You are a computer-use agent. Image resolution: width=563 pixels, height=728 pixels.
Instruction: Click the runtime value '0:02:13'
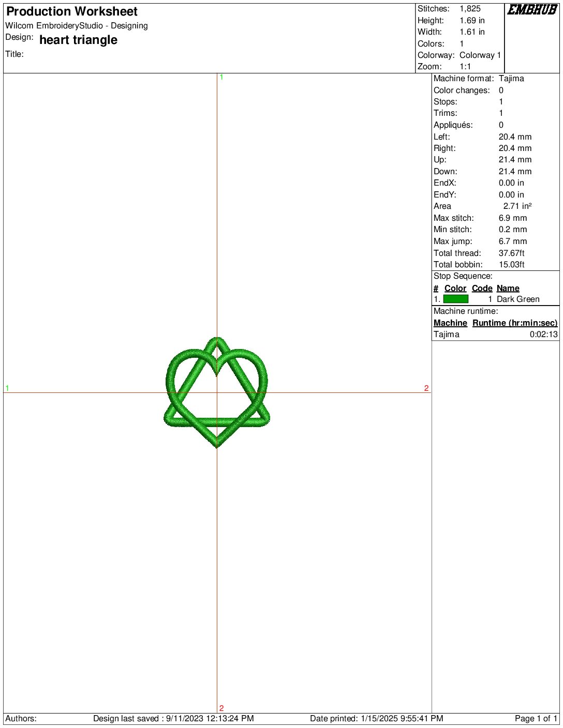pyautogui.click(x=544, y=334)
